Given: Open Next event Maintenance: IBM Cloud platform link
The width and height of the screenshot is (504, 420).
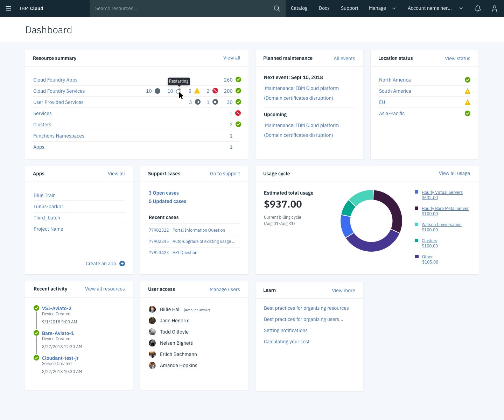Looking at the screenshot, I should (x=302, y=88).
